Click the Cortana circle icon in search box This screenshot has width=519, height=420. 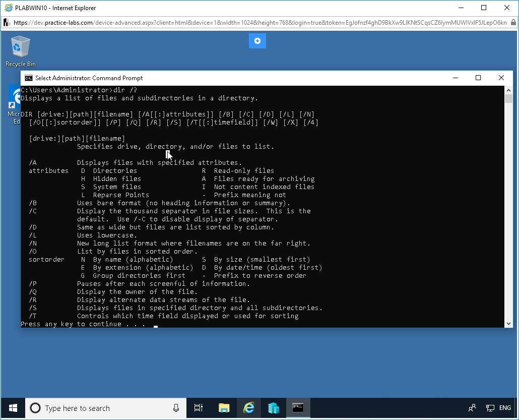(35, 408)
